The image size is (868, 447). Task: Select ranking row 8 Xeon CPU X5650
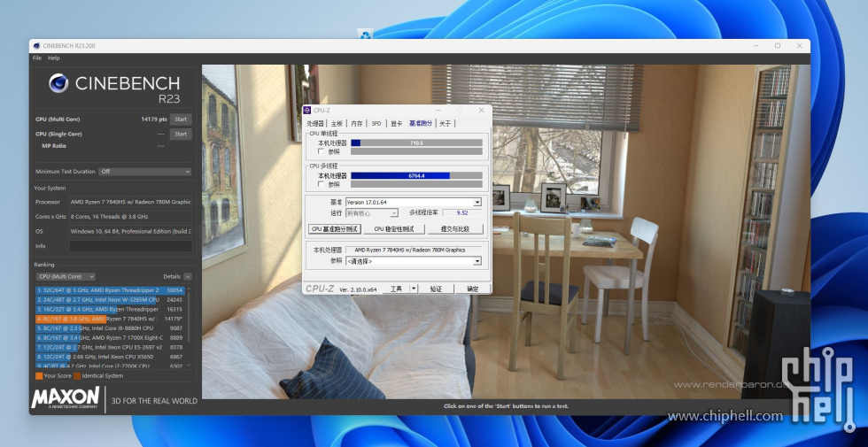coord(110,357)
